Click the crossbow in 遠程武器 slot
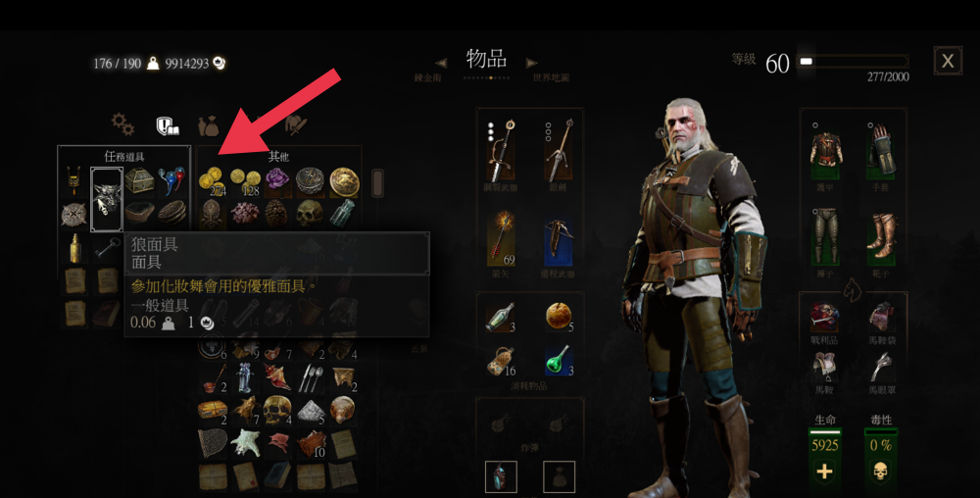Viewport: 980px width, 498px height. 558,240
